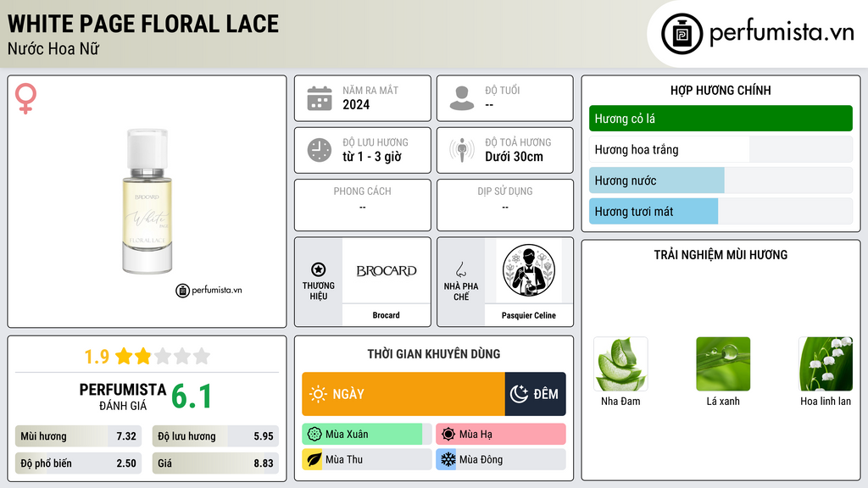Click the small perfumista.vn watermark logo under bottle
This screenshot has width=868, height=488.
tap(209, 290)
